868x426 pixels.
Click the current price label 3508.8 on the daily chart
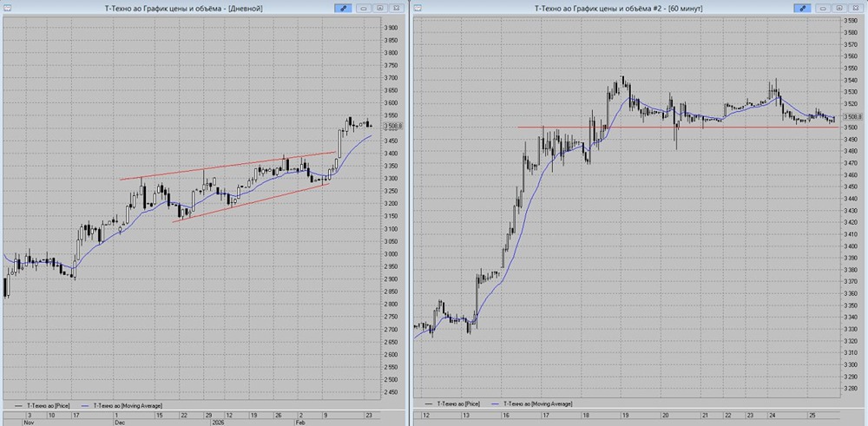coord(391,126)
